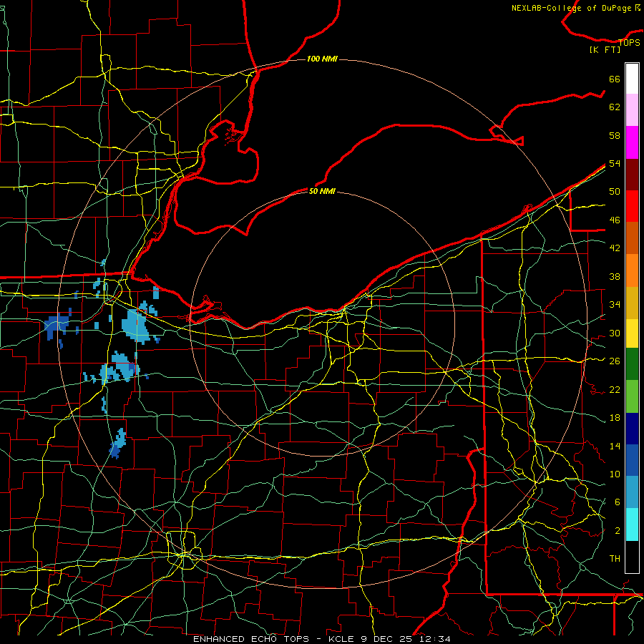
Task: Click the '34' legend value
Action: click(x=615, y=305)
